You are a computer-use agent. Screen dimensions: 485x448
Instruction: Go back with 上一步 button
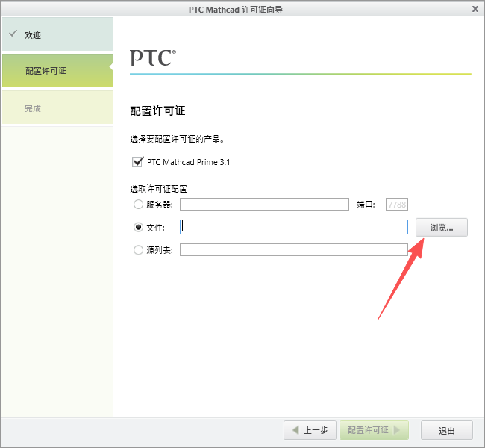pyautogui.click(x=310, y=430)
